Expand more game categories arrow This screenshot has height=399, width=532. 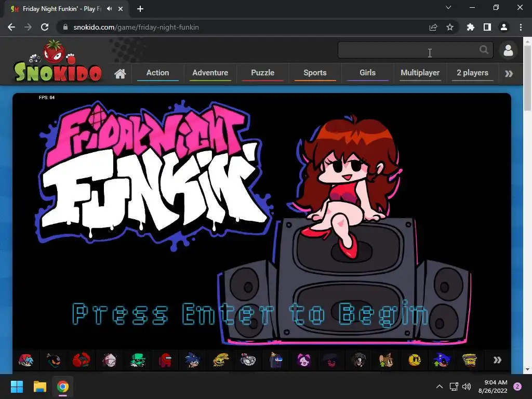click(509, 74)
